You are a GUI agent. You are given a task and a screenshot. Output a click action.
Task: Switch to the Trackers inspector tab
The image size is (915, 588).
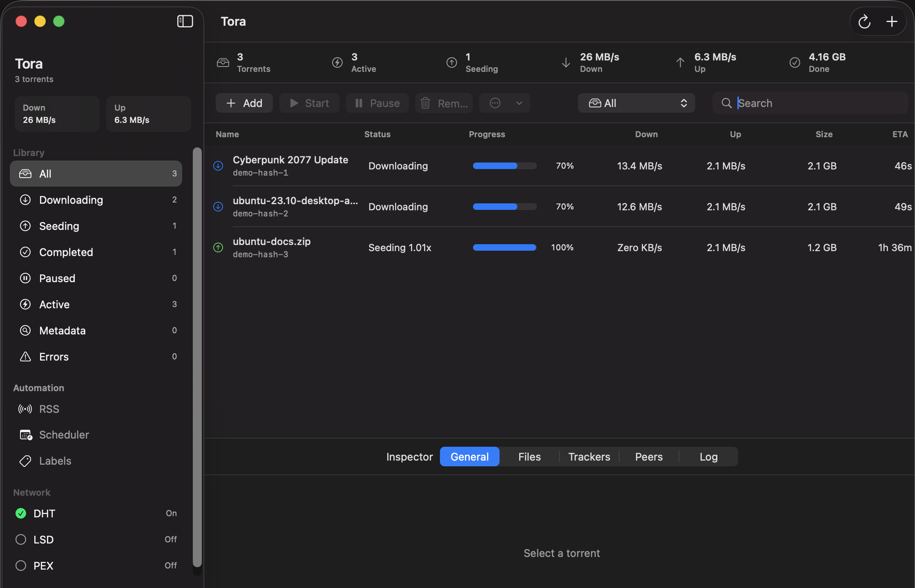[x=589, y=457]
